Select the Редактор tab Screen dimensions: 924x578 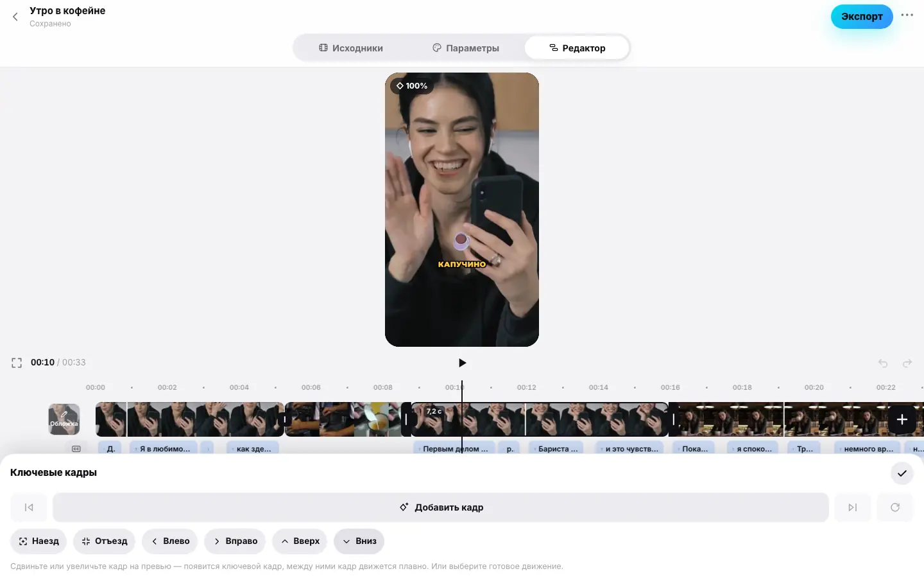pyautogui.click(x=577, y=48)
